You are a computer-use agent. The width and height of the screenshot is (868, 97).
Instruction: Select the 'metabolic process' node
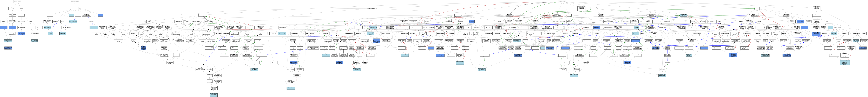click(x=202, y=15)
